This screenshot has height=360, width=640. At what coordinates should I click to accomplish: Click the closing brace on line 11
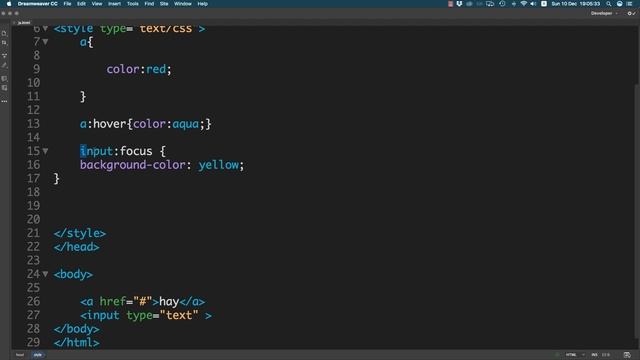coord(83,97)
